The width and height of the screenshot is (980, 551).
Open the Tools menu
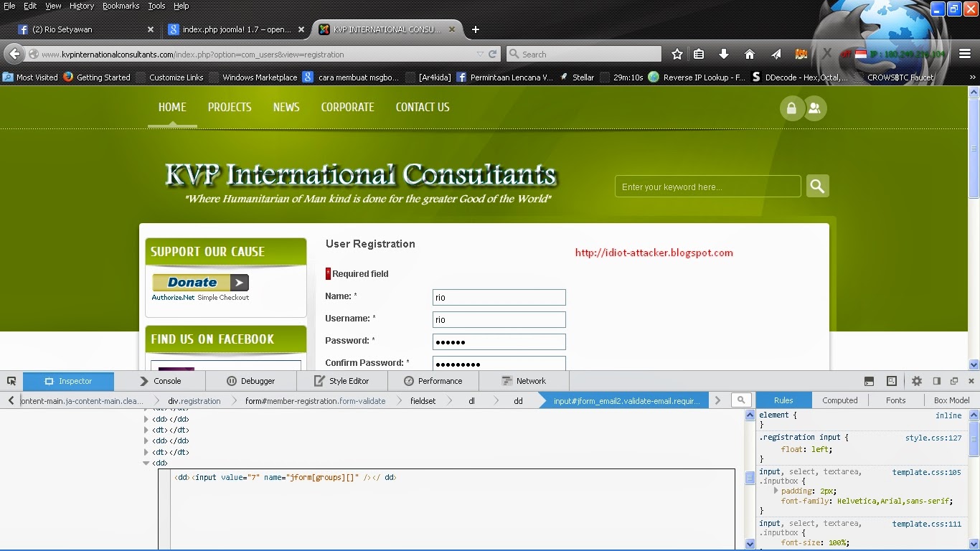pos(156,6)
